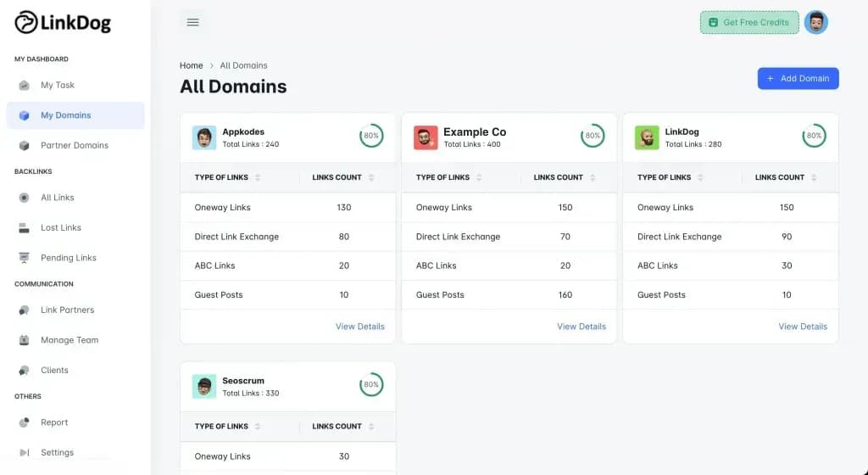Screen dimensions: 868x475
Task: Go to Home breadcrumb
Action: [191, 65]
